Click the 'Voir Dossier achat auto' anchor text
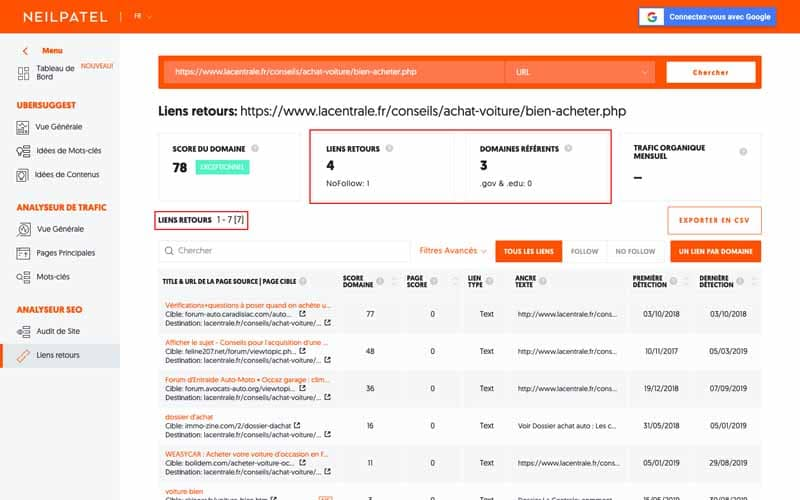The width and height of the screenshot is (800, 500). tap(567, 426)
